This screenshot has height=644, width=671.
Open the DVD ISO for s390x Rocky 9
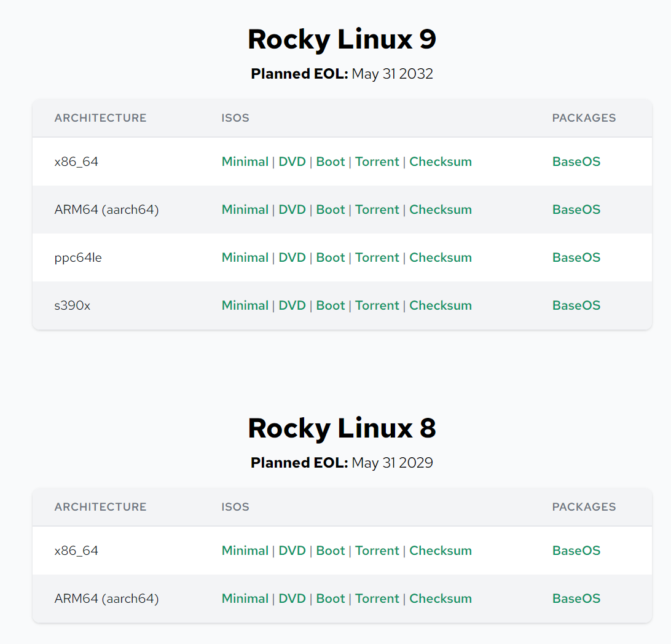[292, 305]
